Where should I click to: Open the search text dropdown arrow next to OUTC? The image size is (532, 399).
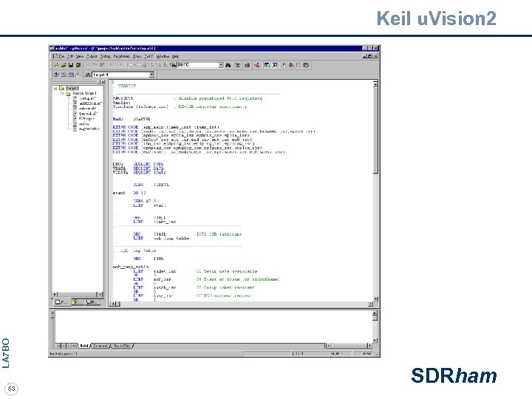(221, 65)
